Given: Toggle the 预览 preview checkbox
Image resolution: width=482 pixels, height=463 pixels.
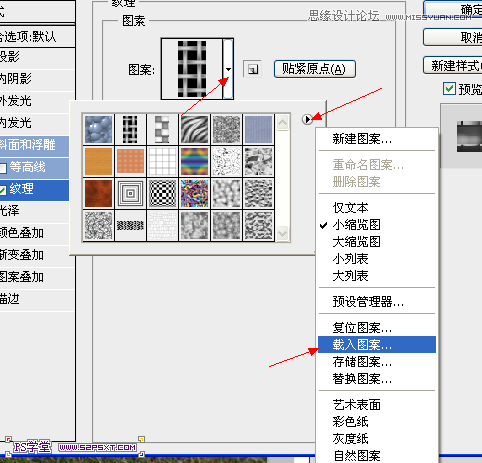Looking at the screenshot, I should click(449, 89).
